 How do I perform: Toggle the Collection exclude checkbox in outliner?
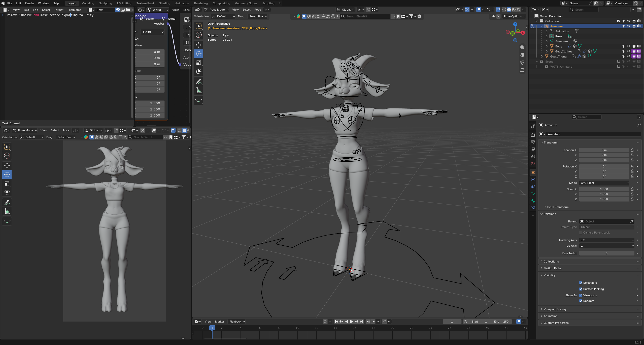click(x=618, y=21)
